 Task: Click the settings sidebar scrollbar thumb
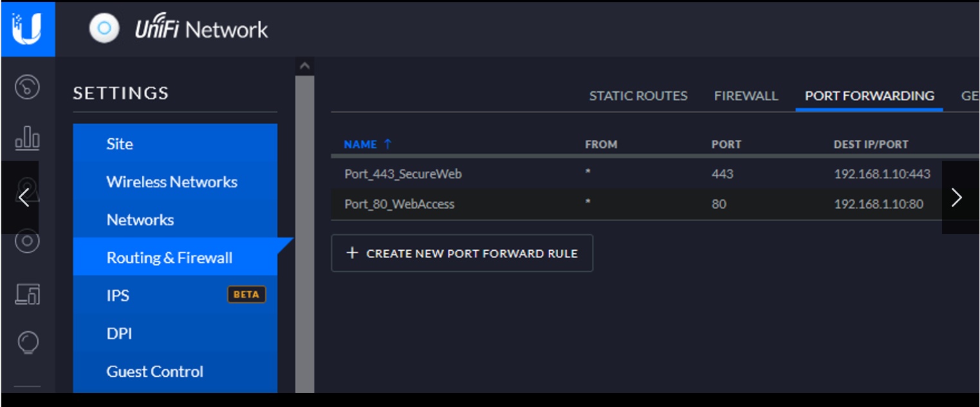tap(305, 234)
